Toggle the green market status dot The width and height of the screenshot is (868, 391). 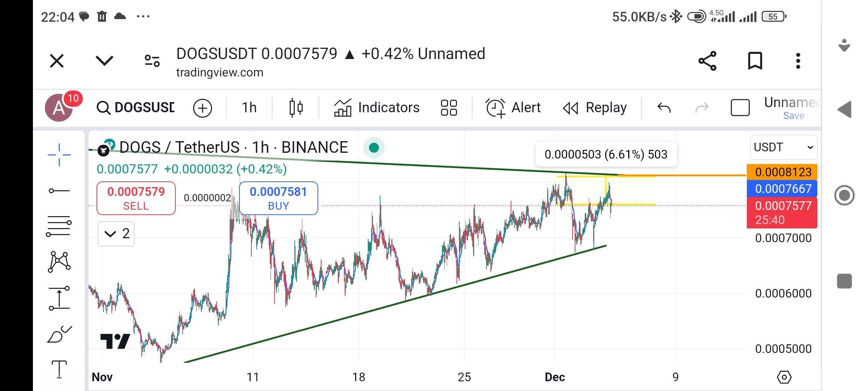tap(374, 148)
